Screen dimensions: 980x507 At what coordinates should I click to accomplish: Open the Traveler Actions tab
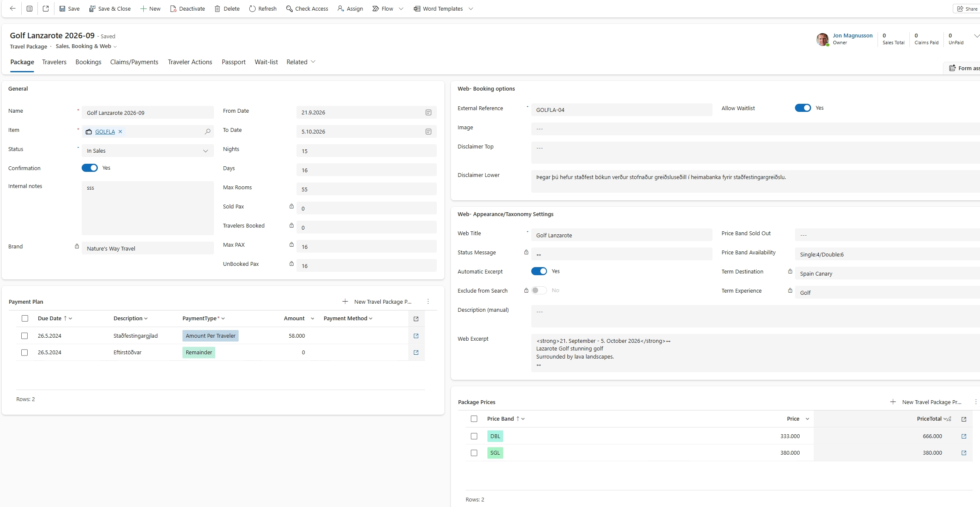coord(190,62)
